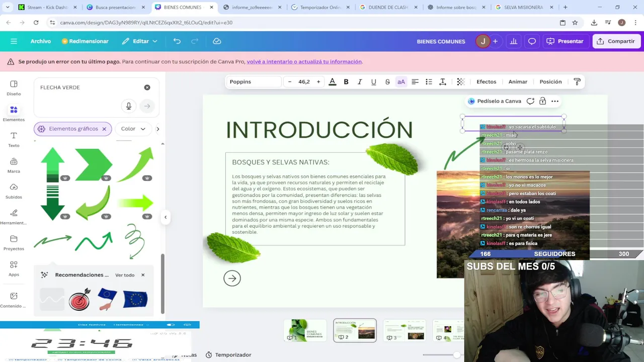The width and height of the screenshot is (644, 362).
Task: Reload the browser page
Action: [36, 23]
